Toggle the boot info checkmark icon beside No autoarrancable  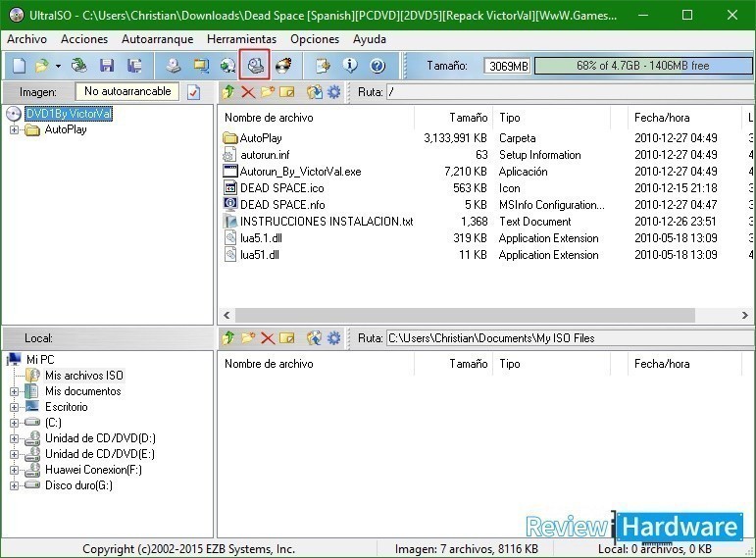[193, 92]
